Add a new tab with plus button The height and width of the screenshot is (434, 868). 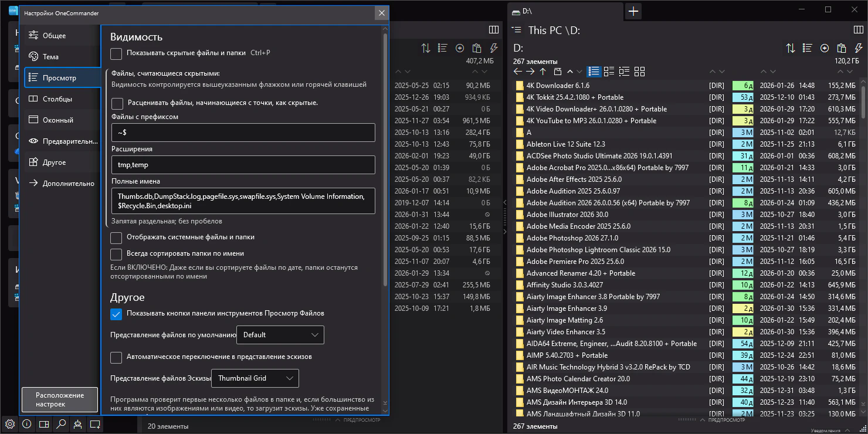click(633, 11)
